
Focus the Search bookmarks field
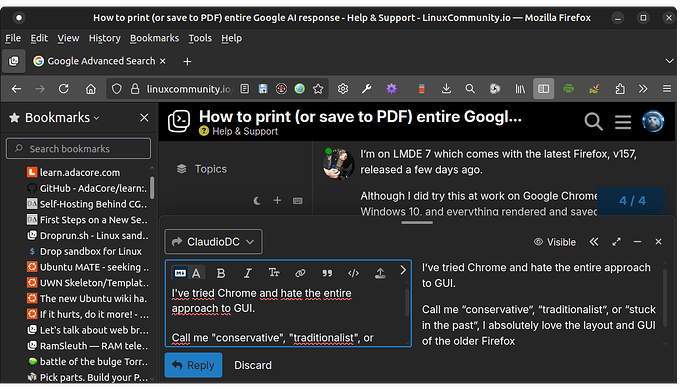click(x=78, y=149)
